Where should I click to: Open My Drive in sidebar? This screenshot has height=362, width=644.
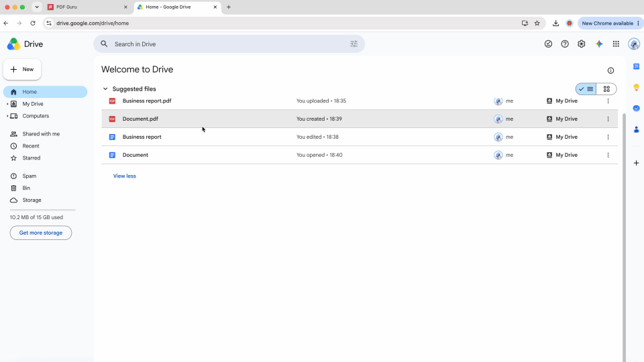click(x=33, y=105)
